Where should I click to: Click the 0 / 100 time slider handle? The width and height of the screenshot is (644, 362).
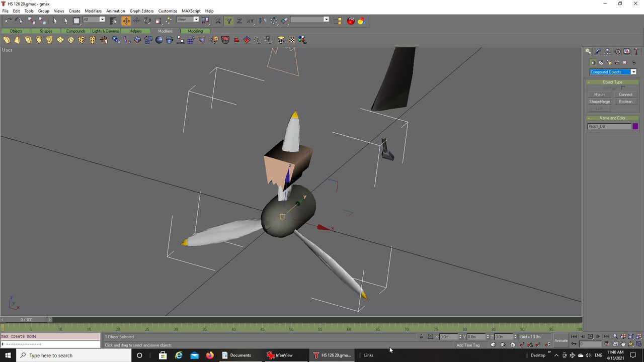pyautogui.click(x=26, y=319)
